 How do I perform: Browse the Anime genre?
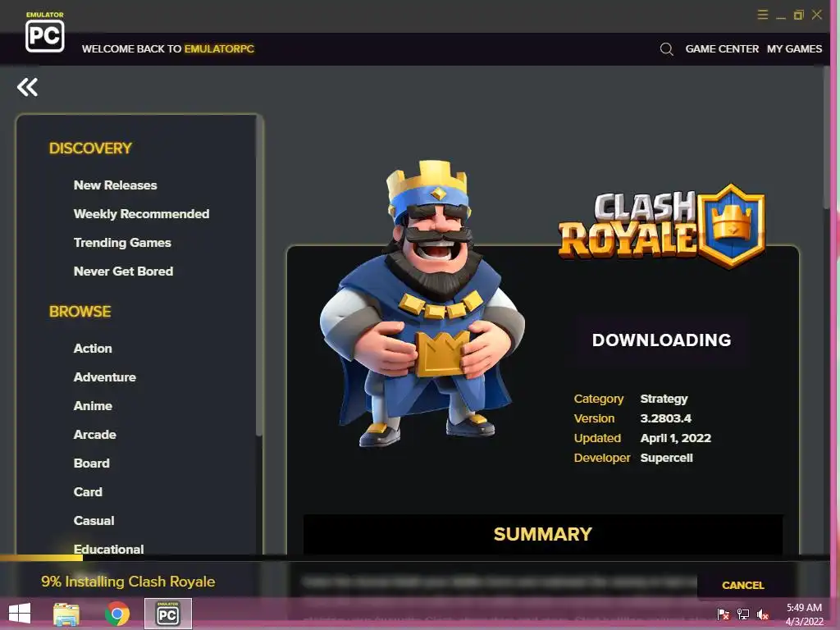pos(93,406)
